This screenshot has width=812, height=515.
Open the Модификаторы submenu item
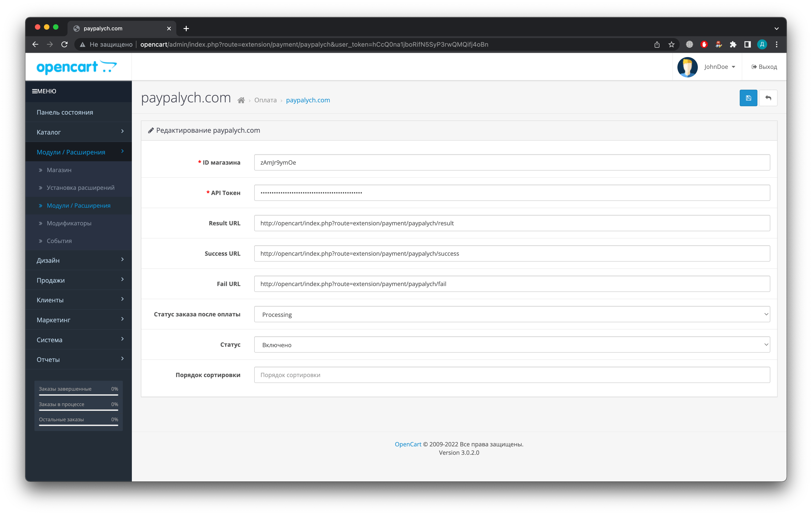[x=79, y=223]
